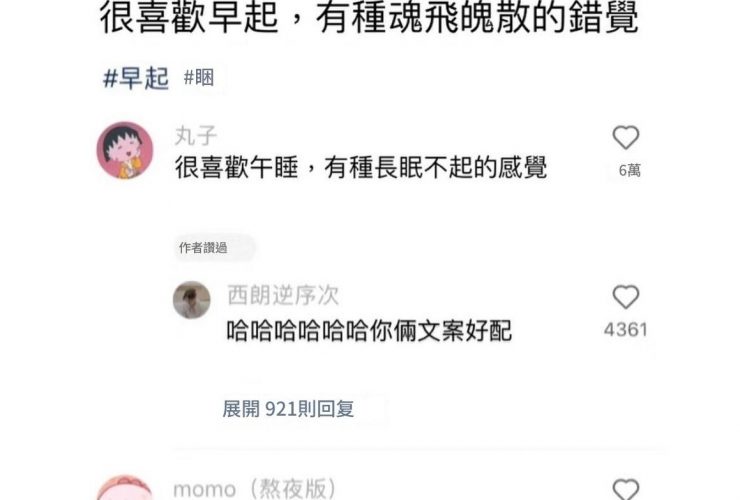Open 丸子's round profile avatar
740x500 pixels.
tap(125, 150)
